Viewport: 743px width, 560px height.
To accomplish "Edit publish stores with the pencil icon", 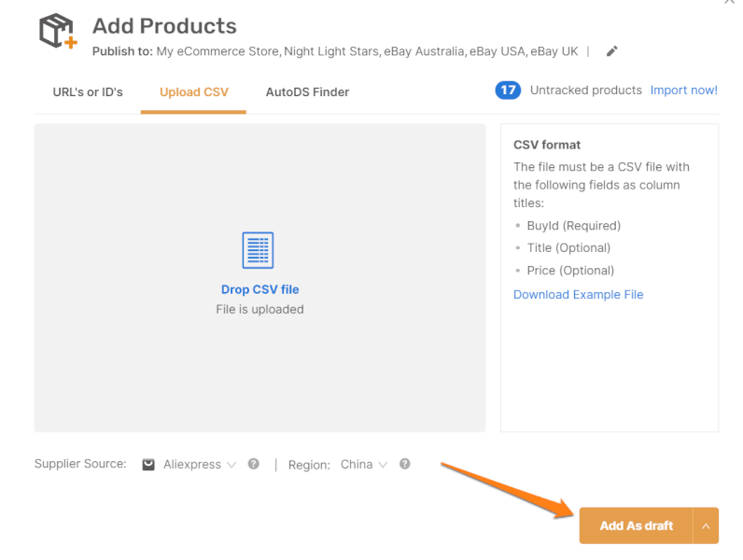I will point(612,51).
